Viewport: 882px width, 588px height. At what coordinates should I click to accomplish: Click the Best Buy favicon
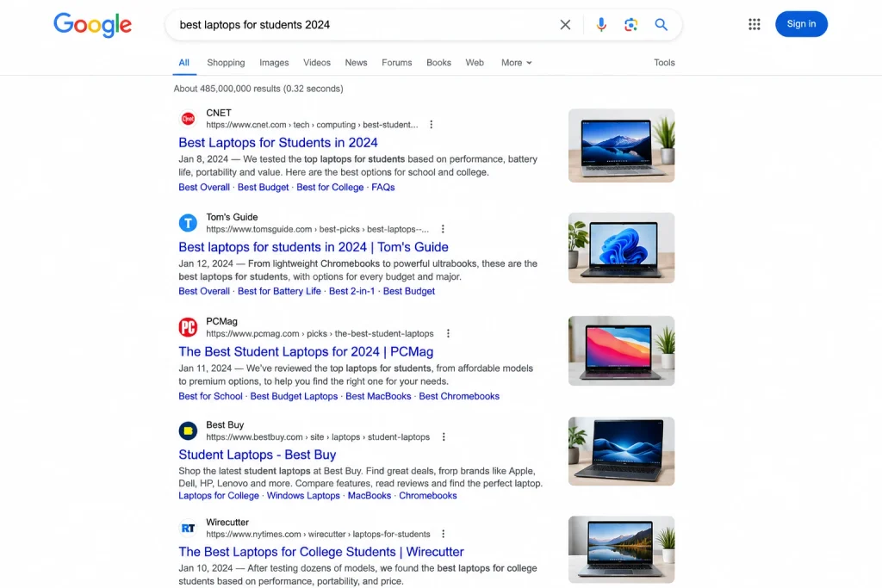coord(188,431)
